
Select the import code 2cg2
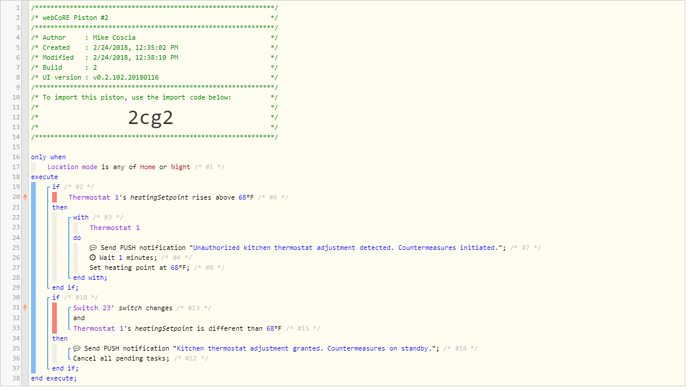coord(150,117)
